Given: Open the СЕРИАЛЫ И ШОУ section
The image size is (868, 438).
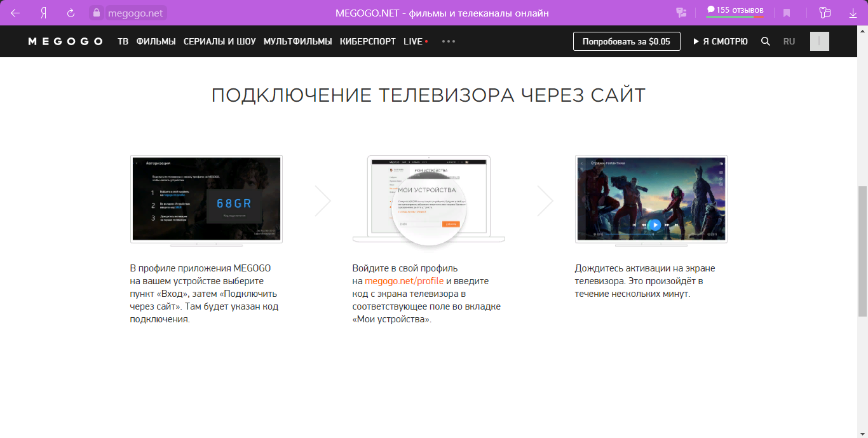Looking at the screenshot, I should [220, 41].
